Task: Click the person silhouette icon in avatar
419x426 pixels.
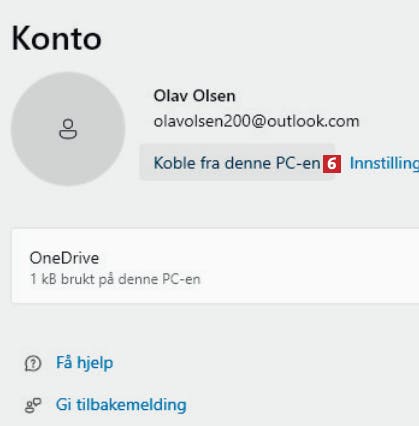Action: coord(68,129)
